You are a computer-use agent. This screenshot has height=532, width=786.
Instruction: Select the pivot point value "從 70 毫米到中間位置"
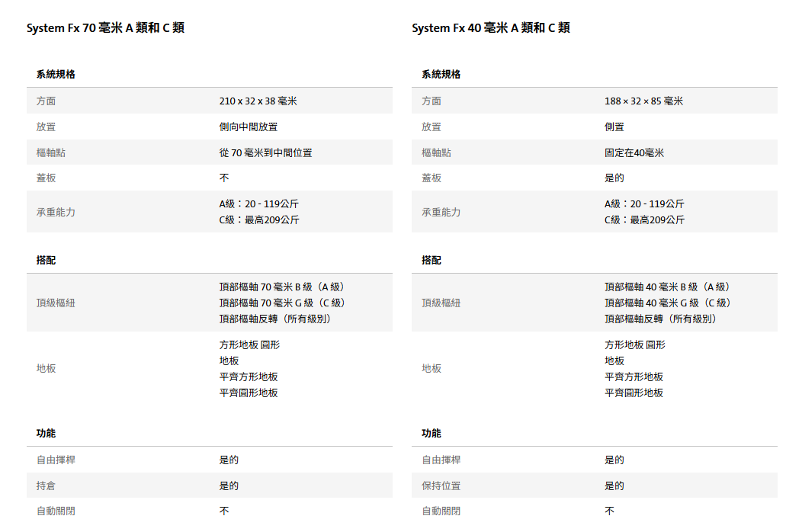pyautogui.click(x=265, y=152)
